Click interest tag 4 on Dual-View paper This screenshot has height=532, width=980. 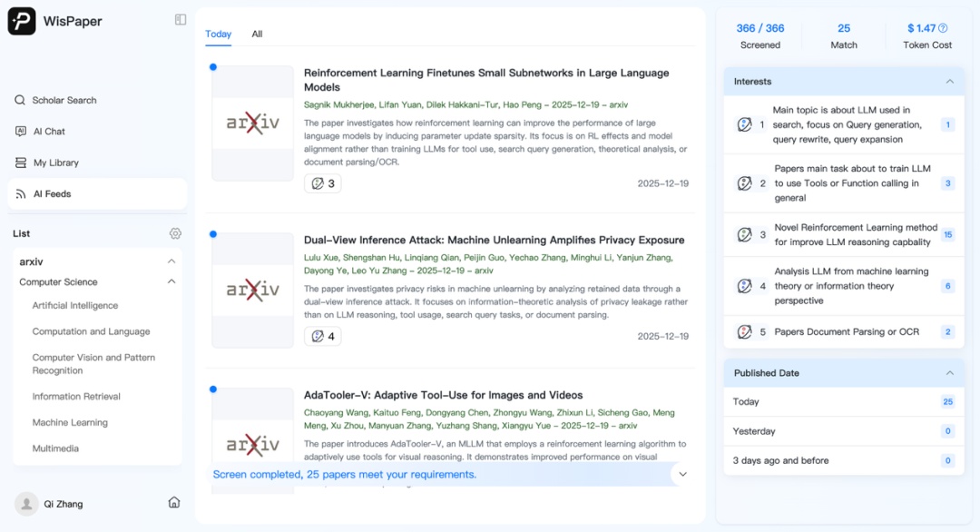(322, 336)
